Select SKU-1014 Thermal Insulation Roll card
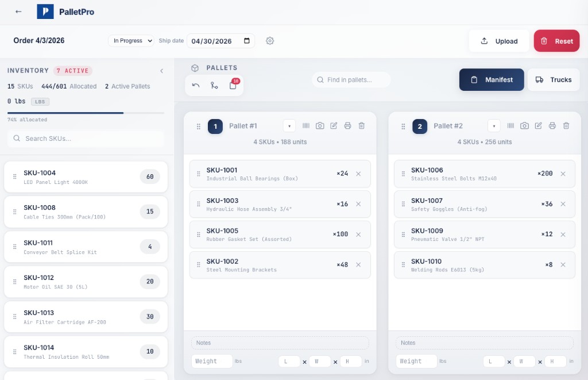588x380 pixels. click(x=86, y=352)
